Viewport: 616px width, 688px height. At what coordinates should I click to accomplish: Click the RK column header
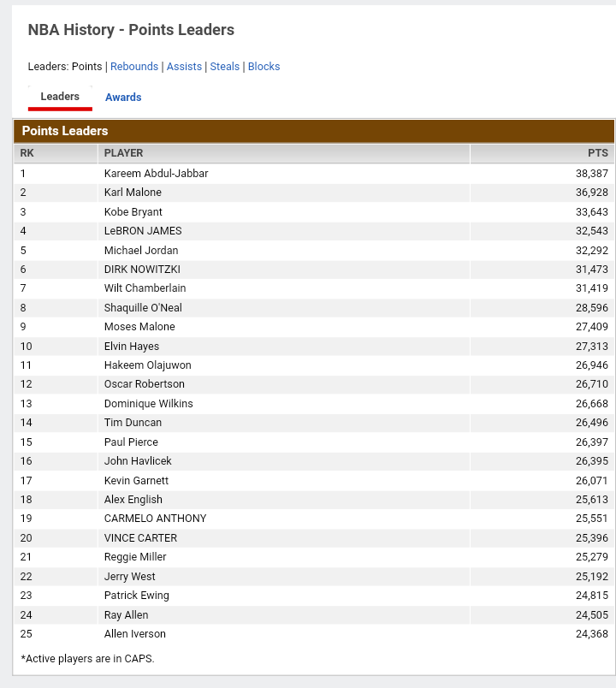point(27,153)
